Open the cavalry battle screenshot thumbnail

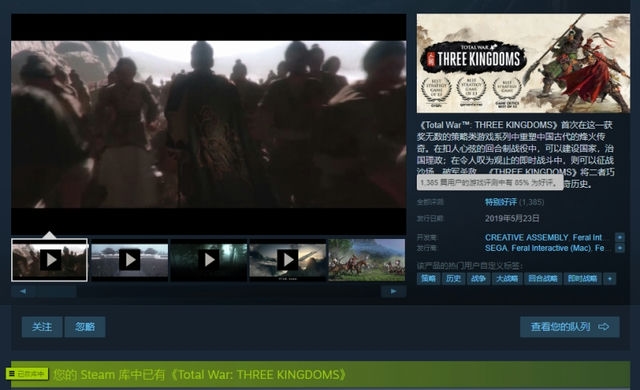coord(367,260)
